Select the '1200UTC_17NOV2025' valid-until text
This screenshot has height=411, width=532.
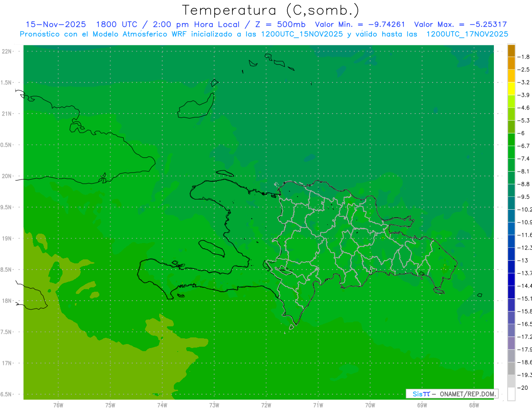[467, 34]
